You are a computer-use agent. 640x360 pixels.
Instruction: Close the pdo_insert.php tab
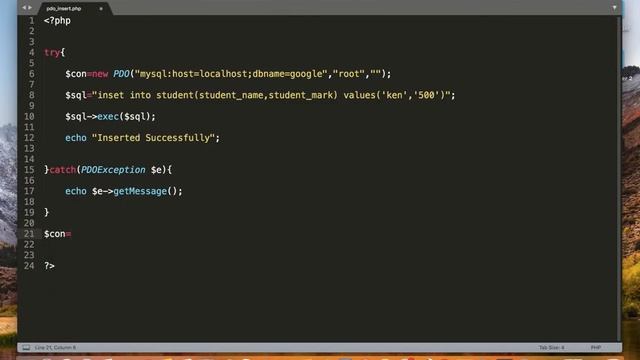point(101,9)
